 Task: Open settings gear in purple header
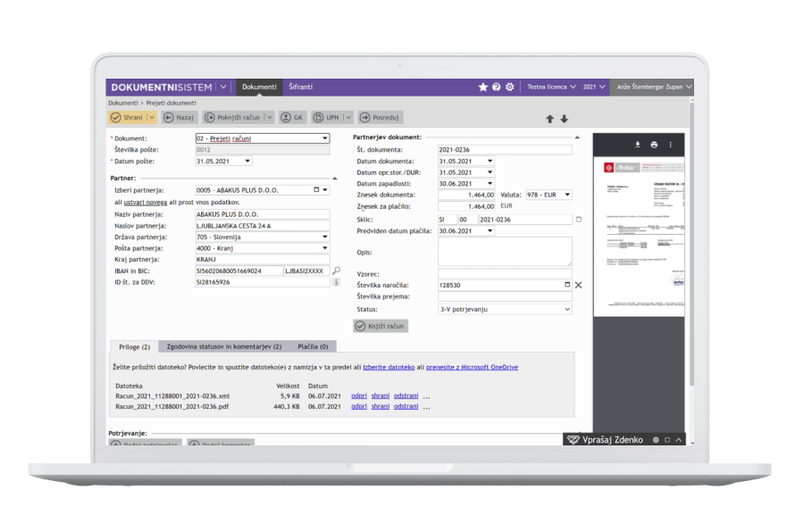pos(510,87)
